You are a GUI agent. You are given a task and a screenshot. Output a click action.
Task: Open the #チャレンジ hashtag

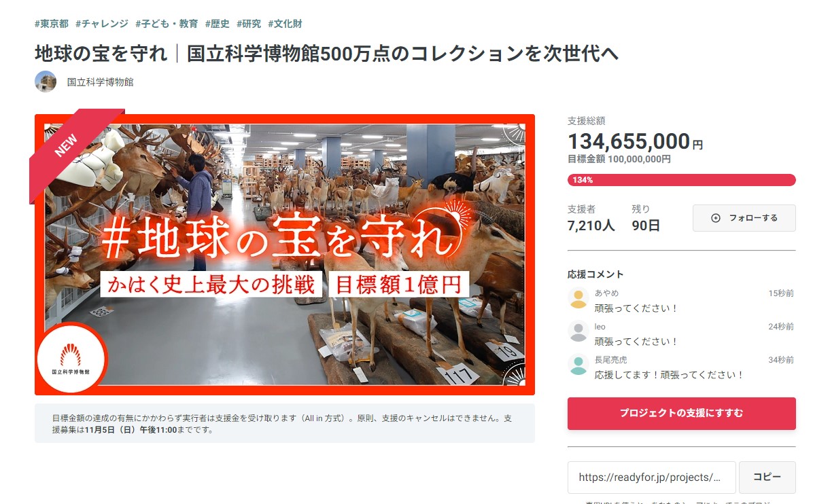(102, 24)
